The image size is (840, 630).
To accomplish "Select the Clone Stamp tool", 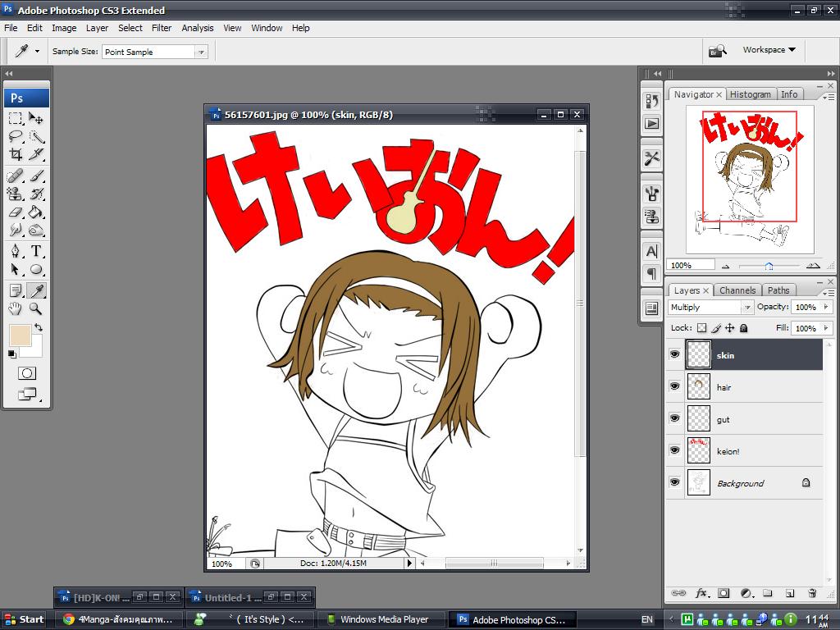I will pyautogui.click(x=16, y=194).
